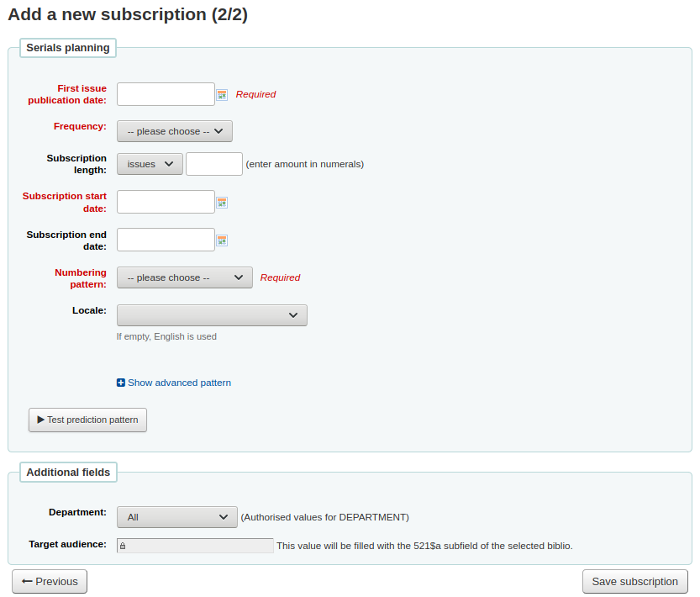Click the lock icon in Target audience field
This screenshot has width=700, height=597.
pyautogui.click(x=124, y=545)
